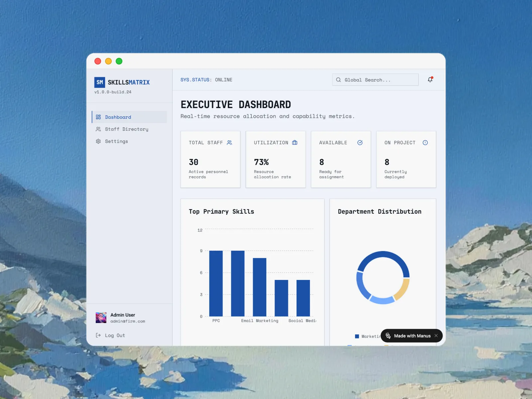This screenshot has width=532, height=399.
Task: Click the magnifier icon in search
Action: (x=338, y=80)
